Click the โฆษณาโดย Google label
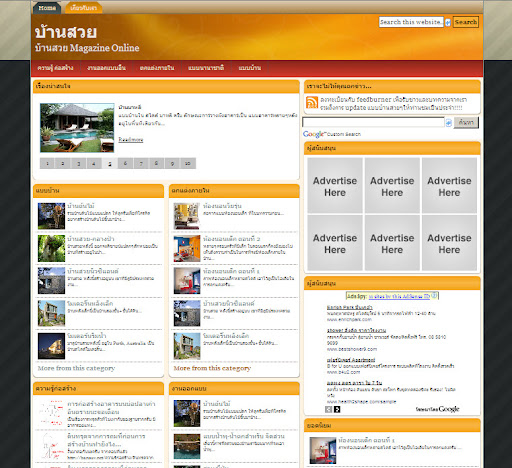 [x=438, y=409]
